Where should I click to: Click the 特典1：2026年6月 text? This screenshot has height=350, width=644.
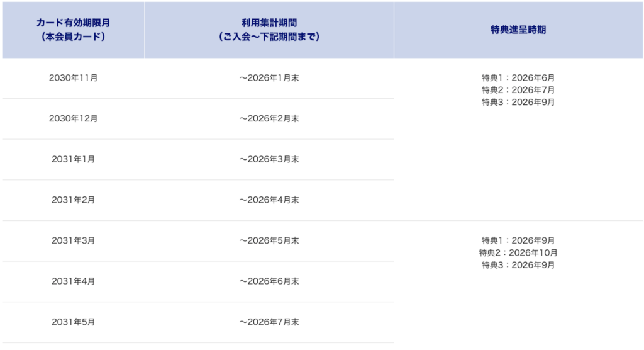(518, 78)
